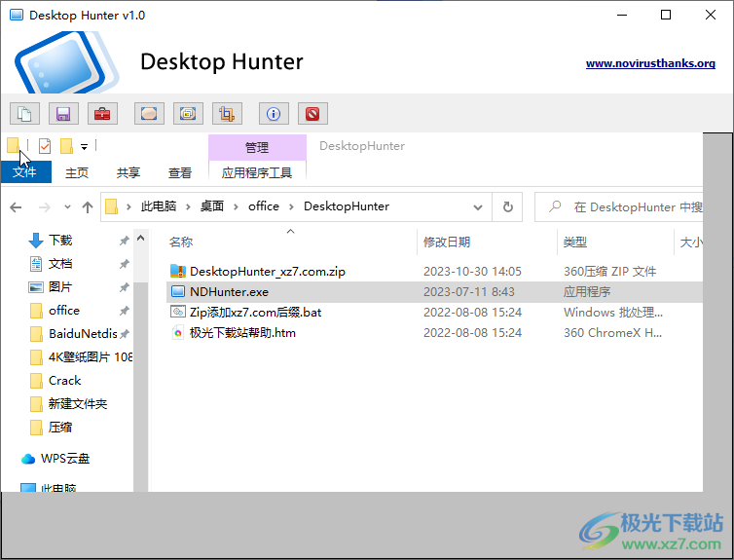Open the www.novirusthanks.org link
Image resolution: width=734 pixels, height=560 pixels.
pyautogui.click(x=650, y=63)
